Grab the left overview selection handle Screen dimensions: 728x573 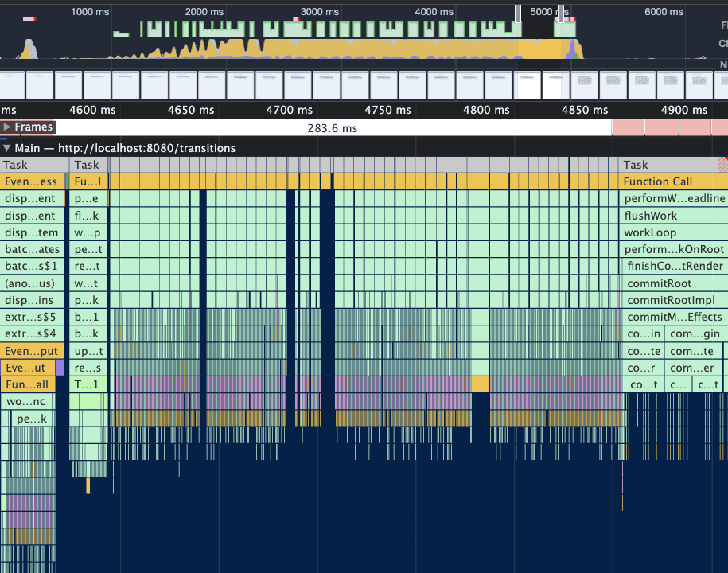click(518, 14)
